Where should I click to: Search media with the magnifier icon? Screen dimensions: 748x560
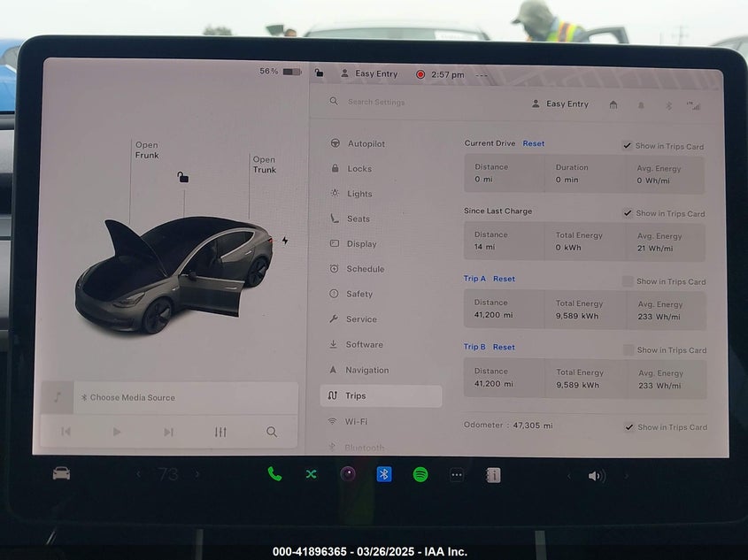272,432
